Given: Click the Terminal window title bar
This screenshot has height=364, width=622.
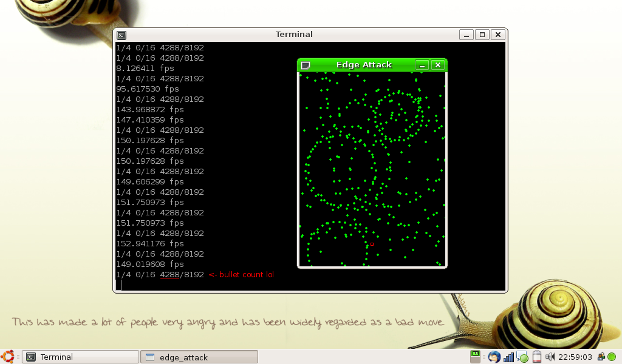Looking at the screenshot, I should tap(294, 35).
